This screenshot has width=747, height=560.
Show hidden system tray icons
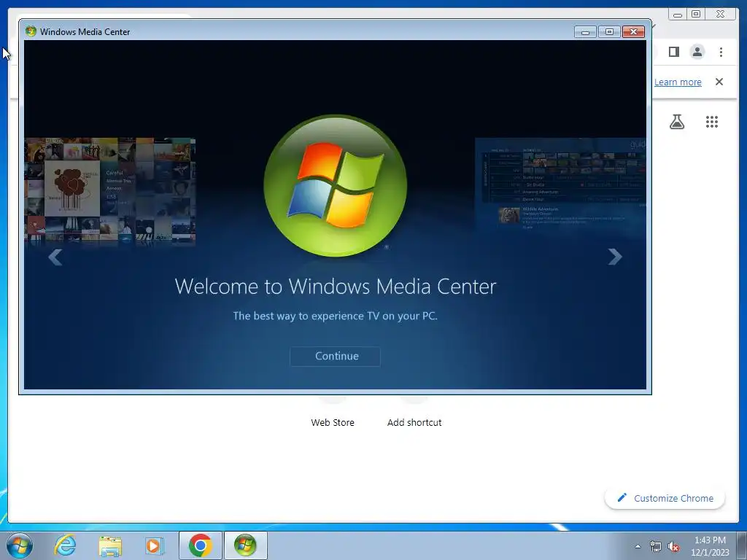point(638,546)
